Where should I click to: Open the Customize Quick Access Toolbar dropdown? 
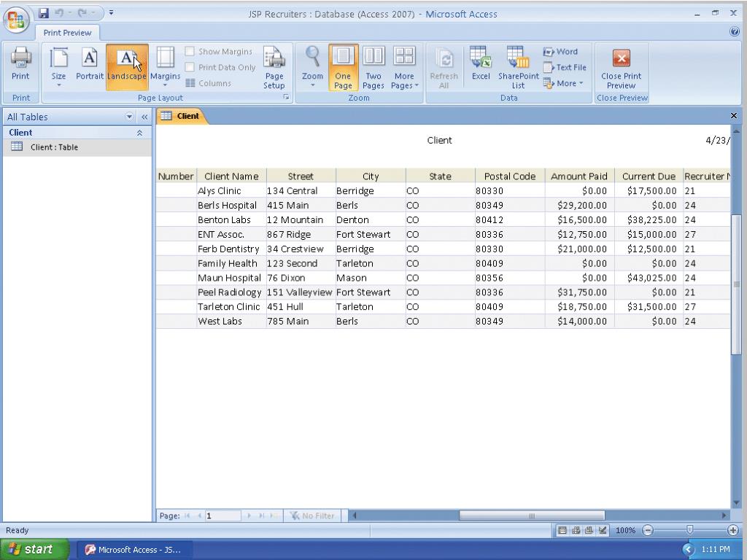pyautogui.click(x=111, y=13)
